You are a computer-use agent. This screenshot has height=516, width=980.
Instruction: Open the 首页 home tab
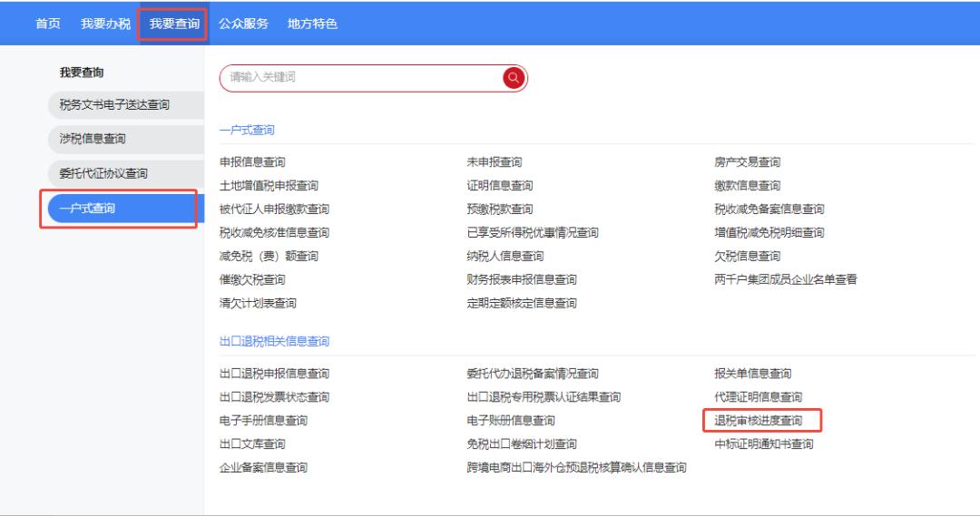tap(48, 23)
